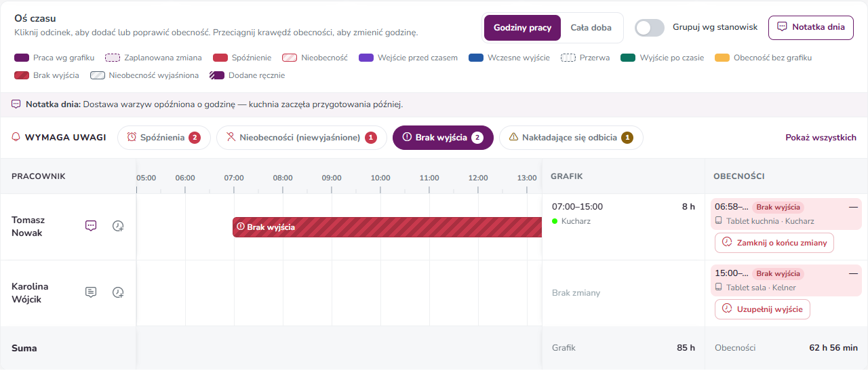Click 07:00 hour marker on timeline
868x371 pixels.
(234, 178)
